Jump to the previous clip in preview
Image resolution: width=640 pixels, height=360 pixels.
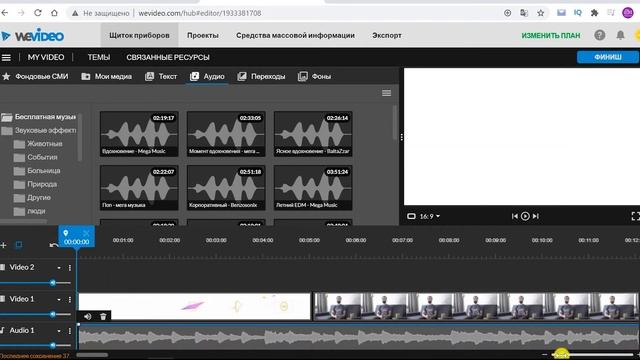(514, 216)
